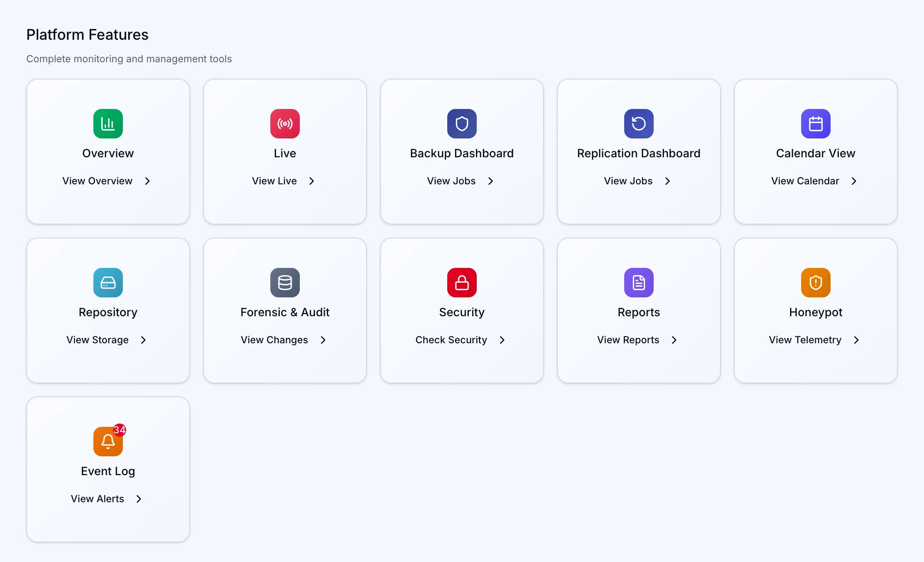Click the chevron next to View Overview

pos(147,181)
